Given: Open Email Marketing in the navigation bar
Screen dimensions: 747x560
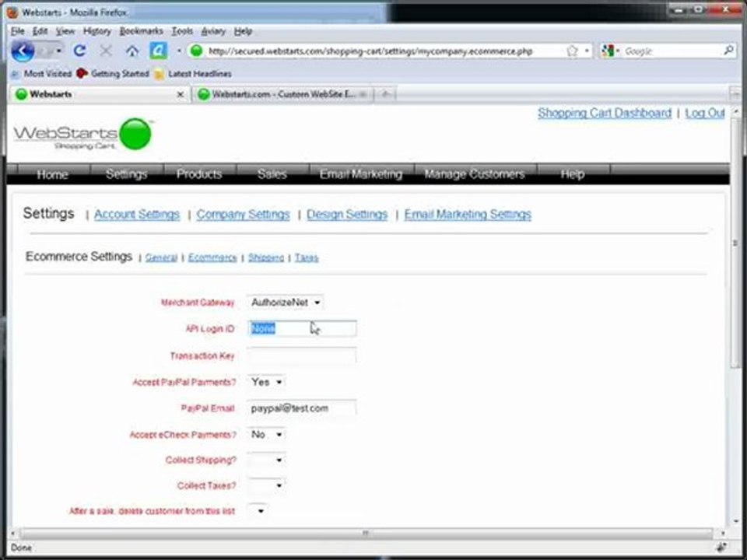Looking at the screenshot, I should click(x=361, y=174).
